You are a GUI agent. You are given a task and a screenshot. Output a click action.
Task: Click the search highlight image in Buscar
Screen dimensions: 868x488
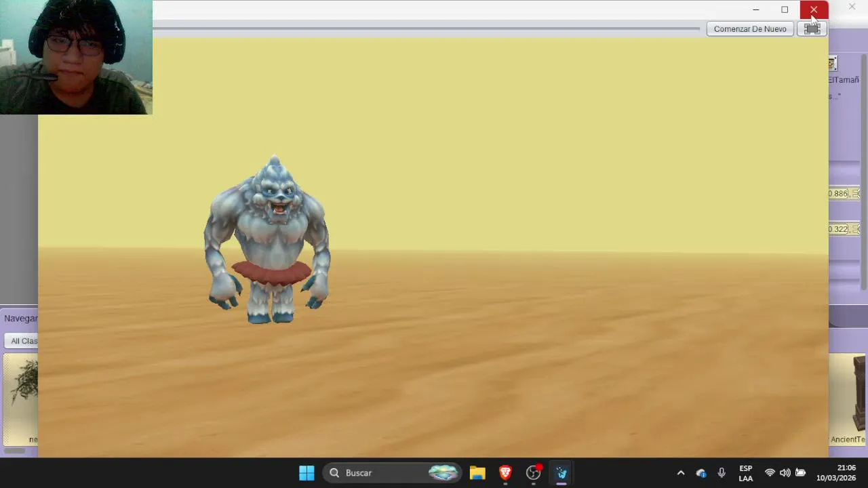click(x=443, y=473)
